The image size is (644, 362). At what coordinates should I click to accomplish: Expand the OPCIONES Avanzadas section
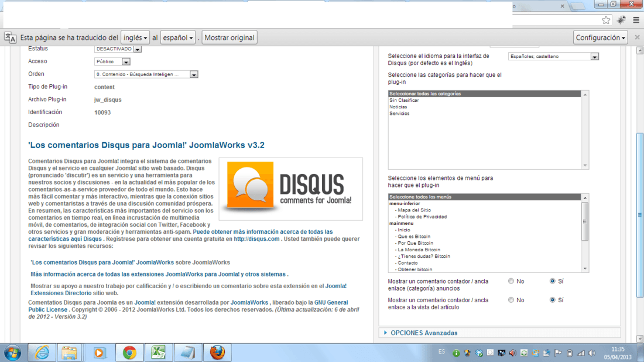[x=424, y=333]
